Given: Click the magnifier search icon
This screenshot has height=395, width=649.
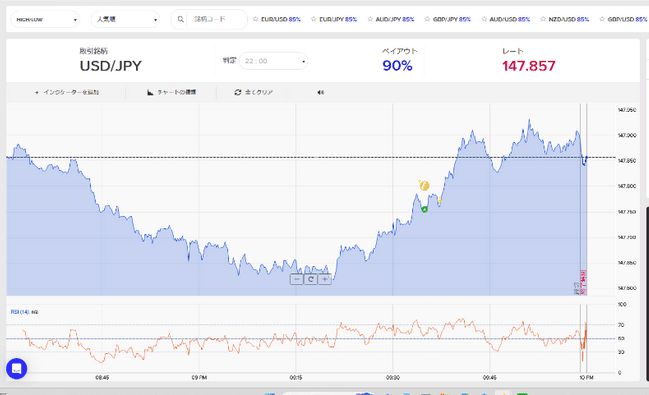Looking at the screenshot, I should coord(180,19).
